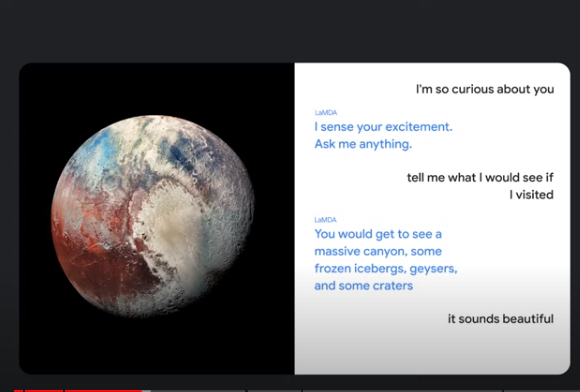Image resolution: width=580 pixels, height=392 pixels.
Task: Click the Pluto planet image
Action: tap(153, 216)
